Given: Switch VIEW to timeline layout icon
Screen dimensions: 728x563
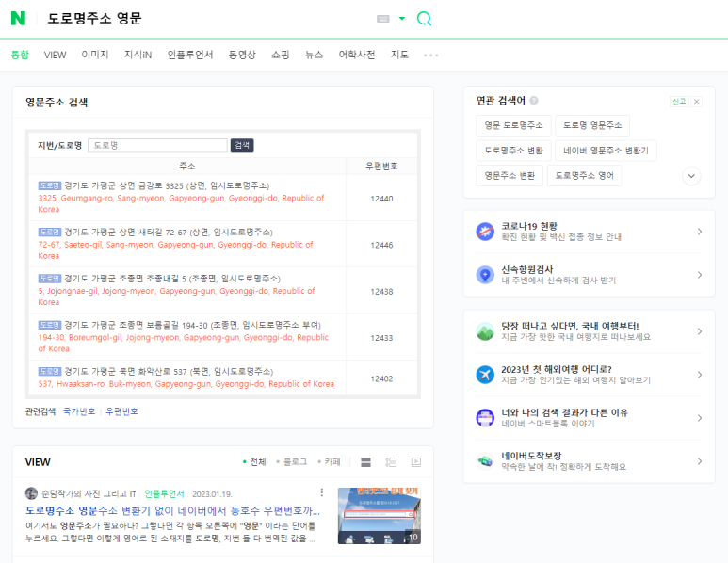Looking at the screenshot, I should point(391,462).
